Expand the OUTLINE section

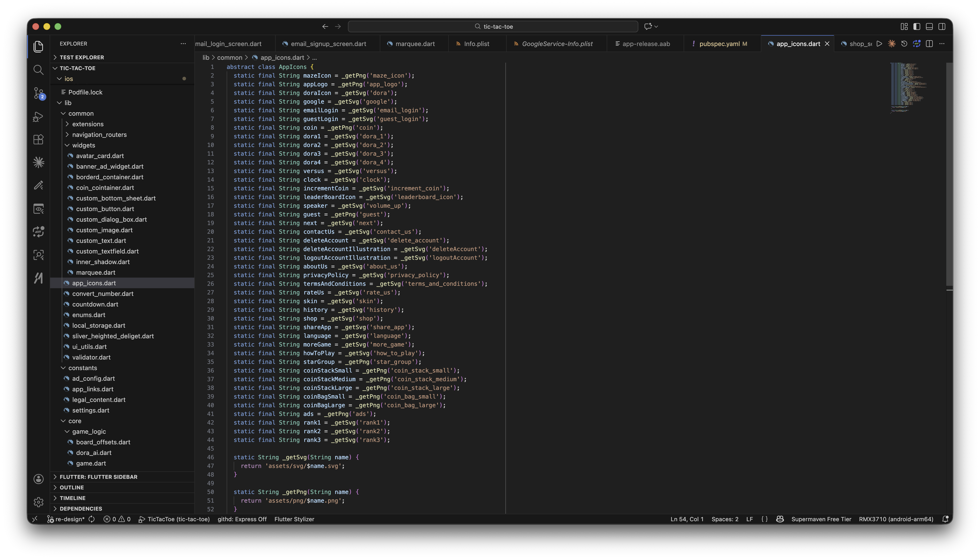(x=122, y=487)
